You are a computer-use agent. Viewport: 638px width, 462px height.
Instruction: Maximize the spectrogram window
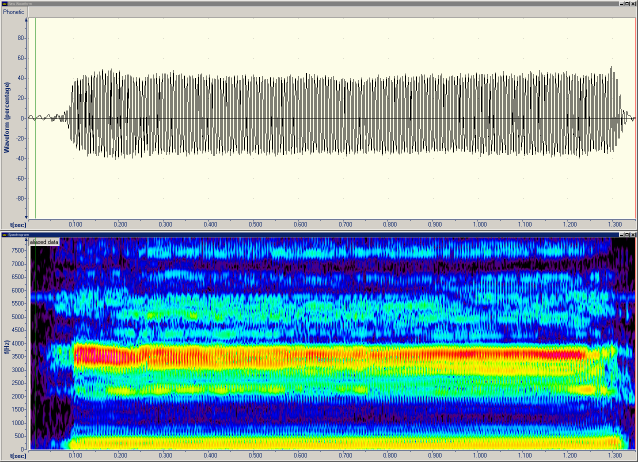coord(627,235)
